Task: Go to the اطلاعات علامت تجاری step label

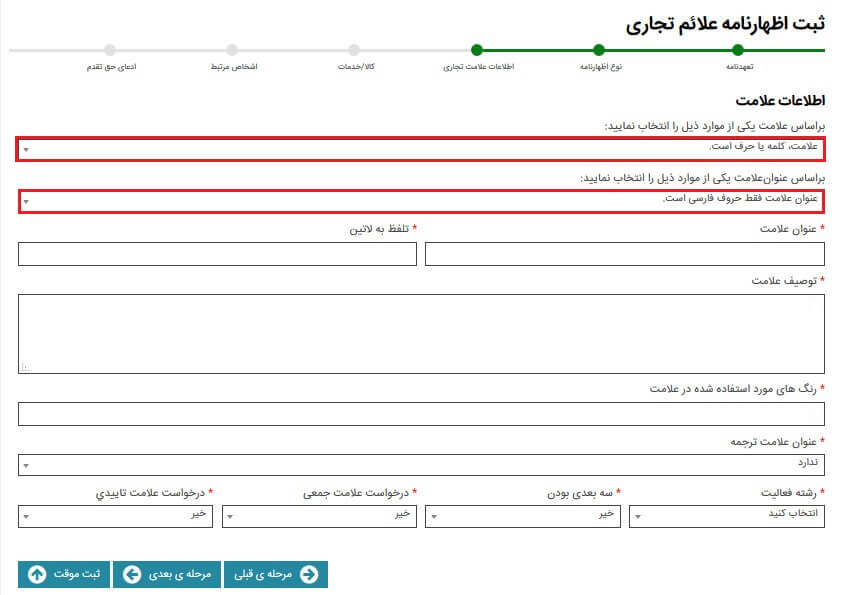Action: pos(476,67)
